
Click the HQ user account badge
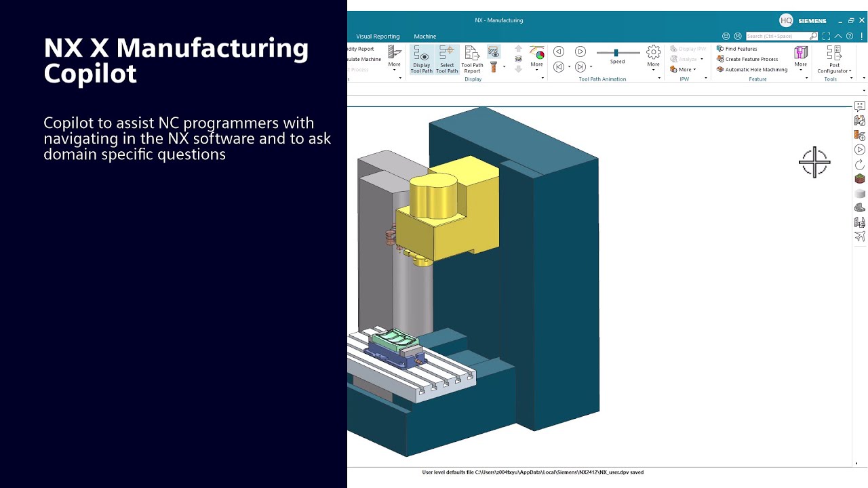786,20
